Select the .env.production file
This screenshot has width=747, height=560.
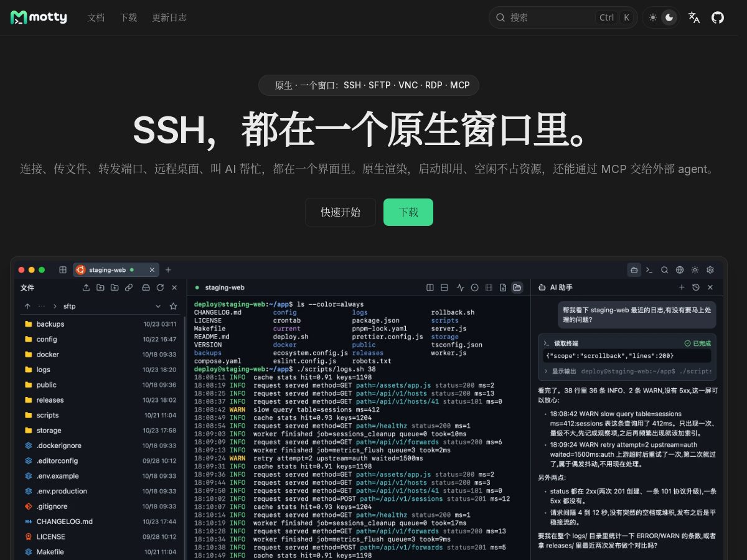pos(100,491)
